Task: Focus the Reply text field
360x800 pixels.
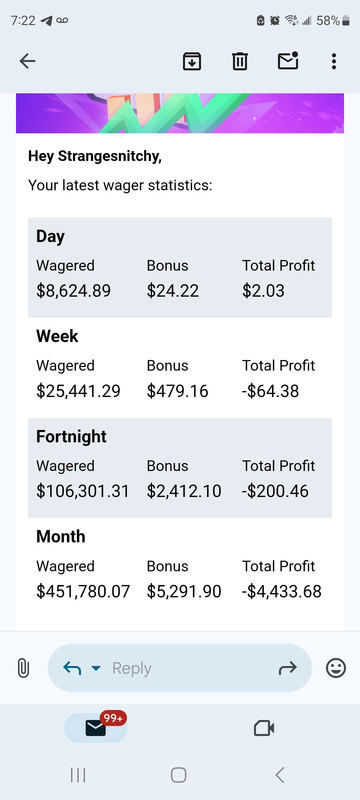Action: point(179,668)
